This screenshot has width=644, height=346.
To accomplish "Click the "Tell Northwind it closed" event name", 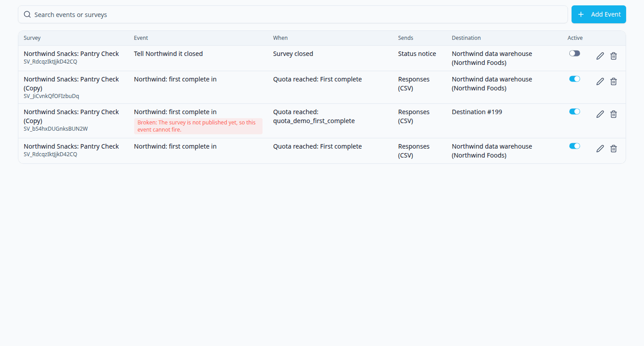I will point(169,54).
